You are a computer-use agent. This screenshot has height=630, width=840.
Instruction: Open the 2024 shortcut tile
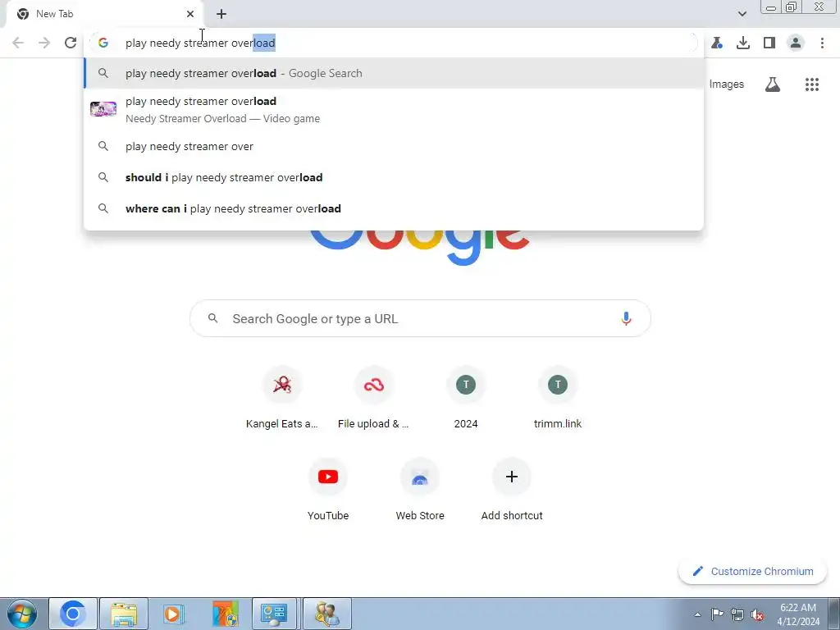[x=466, y=398]
